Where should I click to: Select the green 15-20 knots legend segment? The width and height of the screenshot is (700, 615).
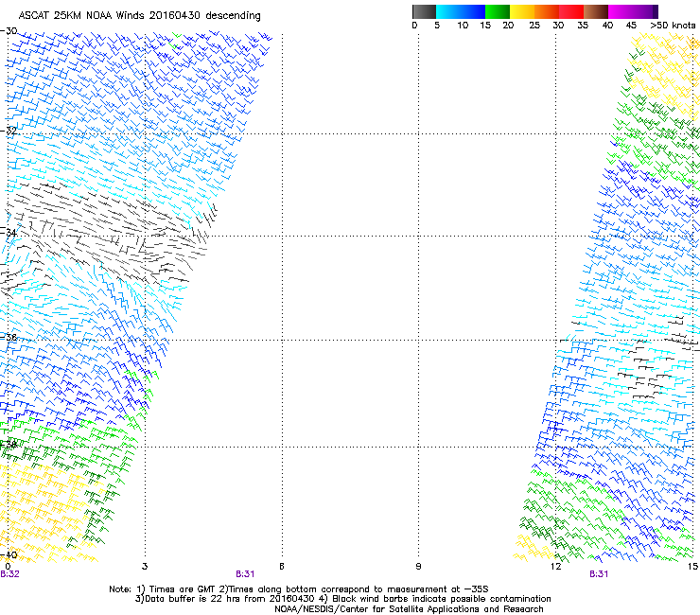pyautogui.click(x=498, y=11)
